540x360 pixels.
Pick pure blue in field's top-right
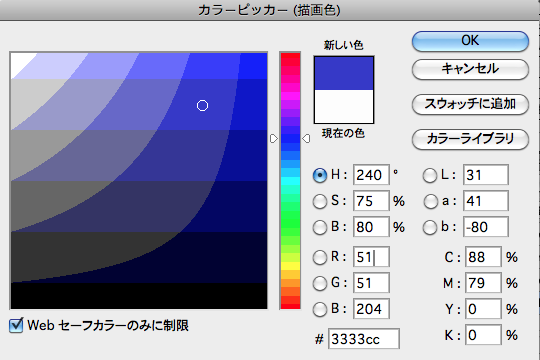253,66
